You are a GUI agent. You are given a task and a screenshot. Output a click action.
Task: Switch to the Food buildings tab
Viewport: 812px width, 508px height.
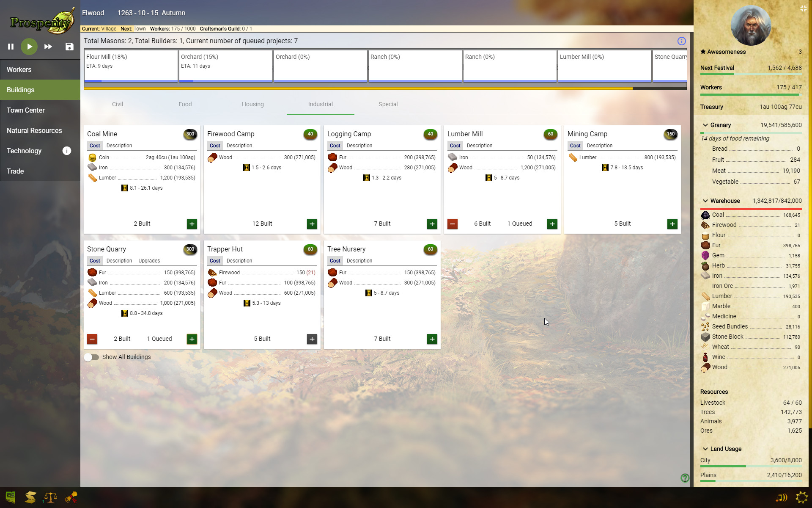[x=185, y=104]
